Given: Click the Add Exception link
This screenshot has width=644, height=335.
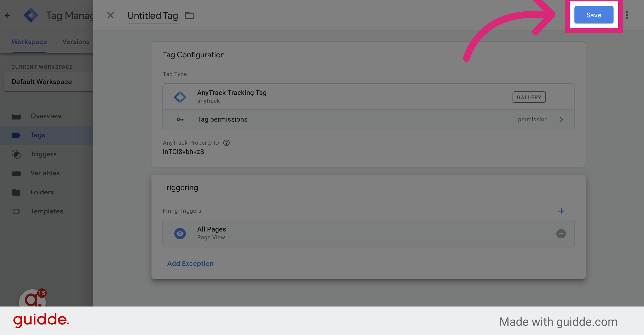Looking at the screenshot, I should pyautogui.click(x=190, y=264).
